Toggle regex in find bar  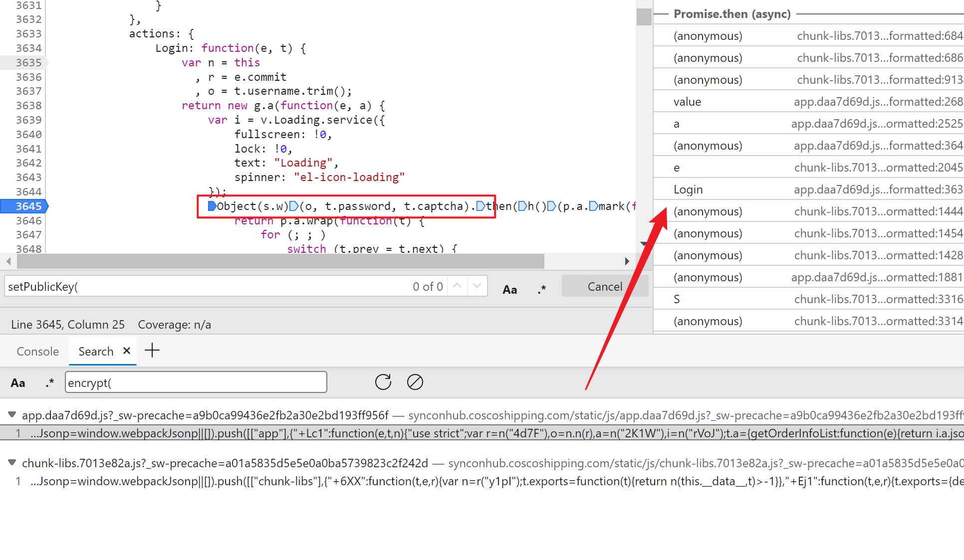click(x=542, y=289)
